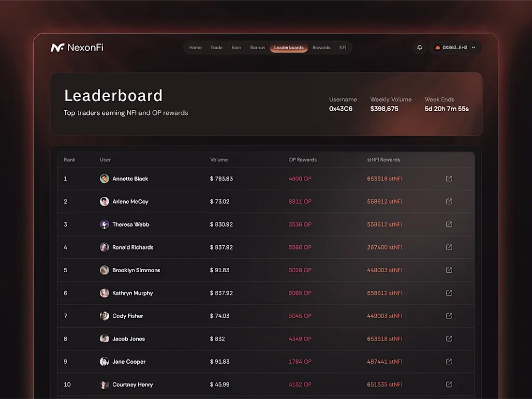The image size is (532, 399).
Task: Click the OP Rewards column header
Action: click(303, 160)
